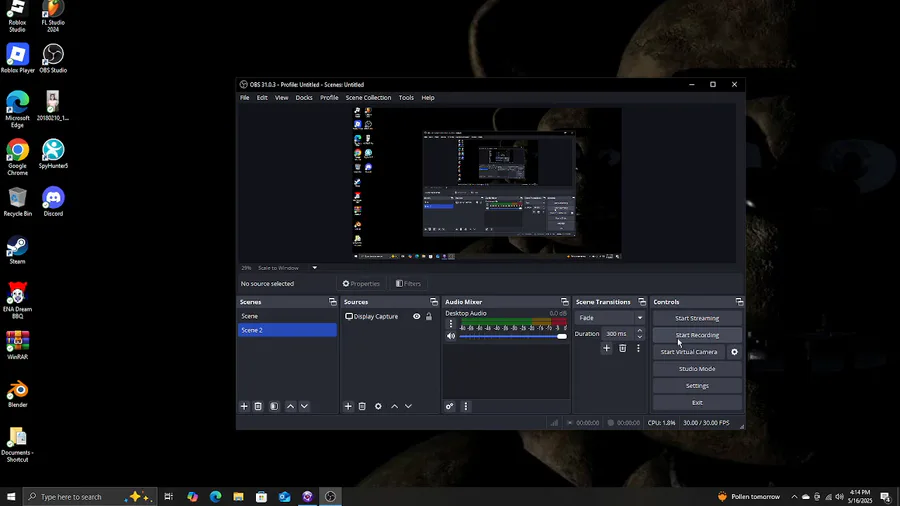Open Google Chrome desktop shortcut
Image resolution: width=900 pixels, height=506 pixels.
point(17,157)
